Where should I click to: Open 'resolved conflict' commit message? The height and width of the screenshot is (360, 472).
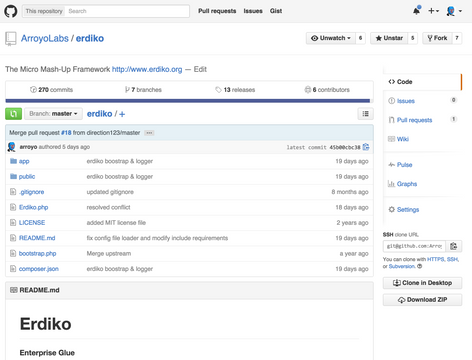pyautogui.click(x=108, y=207)
